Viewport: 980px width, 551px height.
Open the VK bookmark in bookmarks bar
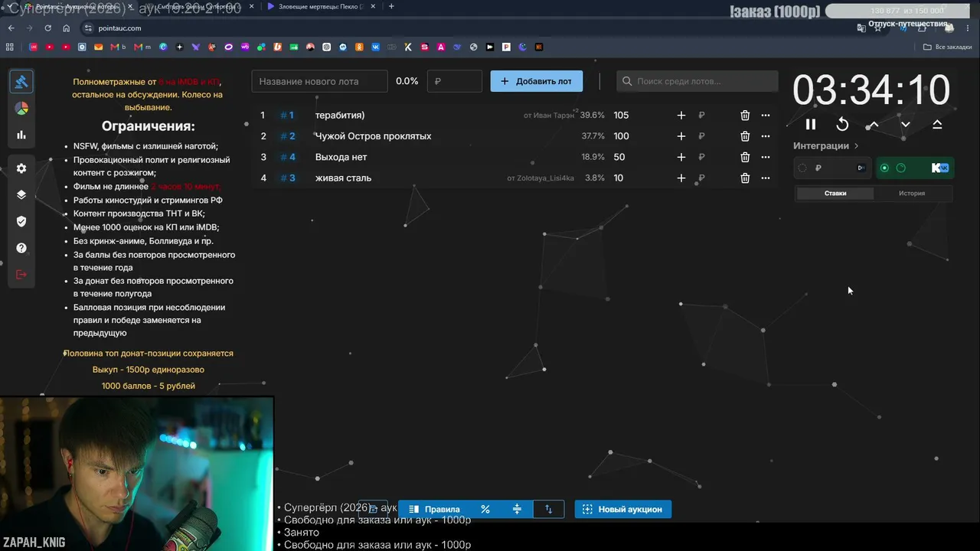375,47
